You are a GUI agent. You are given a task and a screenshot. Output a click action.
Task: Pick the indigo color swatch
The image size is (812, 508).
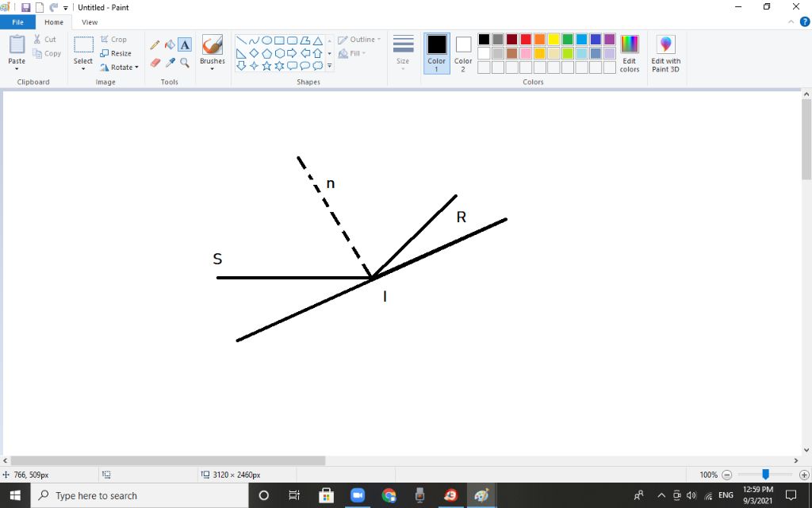click(x=596, y=40)
